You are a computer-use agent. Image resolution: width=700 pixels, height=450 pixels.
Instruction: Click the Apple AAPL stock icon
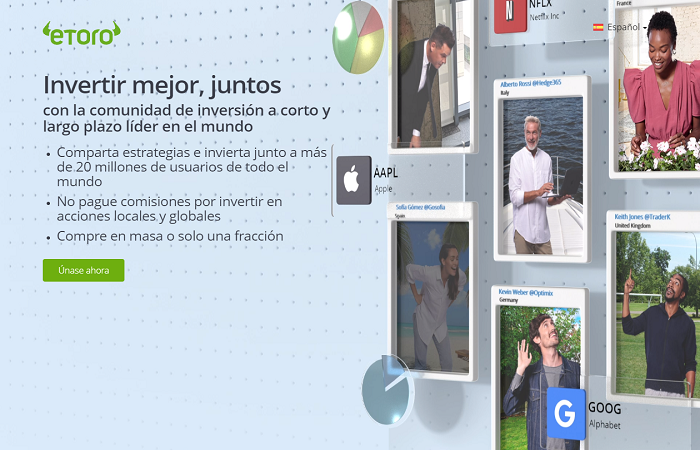[354, 180]
